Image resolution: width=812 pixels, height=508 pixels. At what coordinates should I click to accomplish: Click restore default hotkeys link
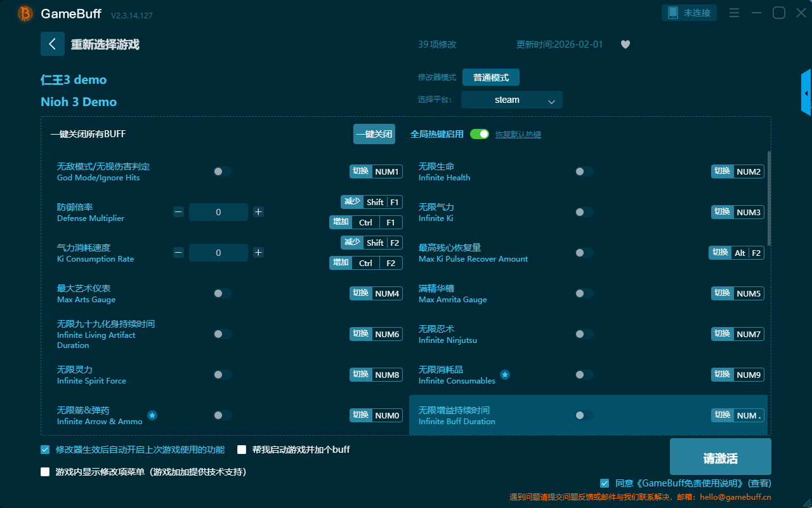518,135
